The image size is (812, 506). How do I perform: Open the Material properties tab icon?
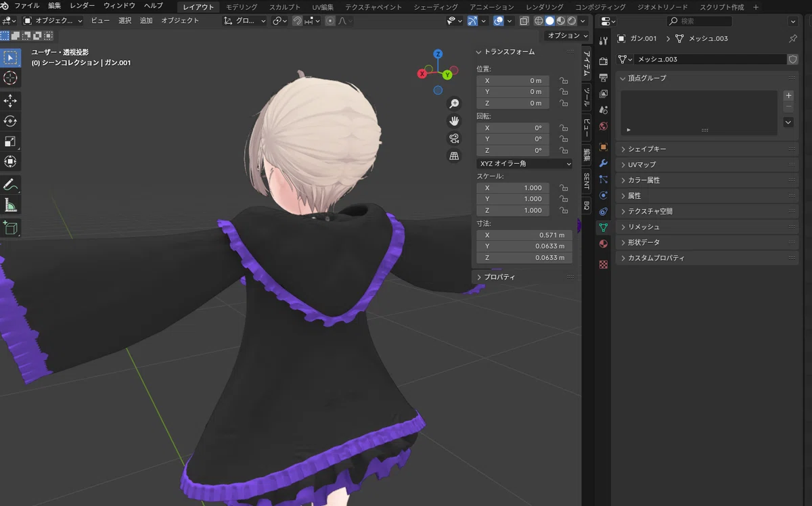604,244
